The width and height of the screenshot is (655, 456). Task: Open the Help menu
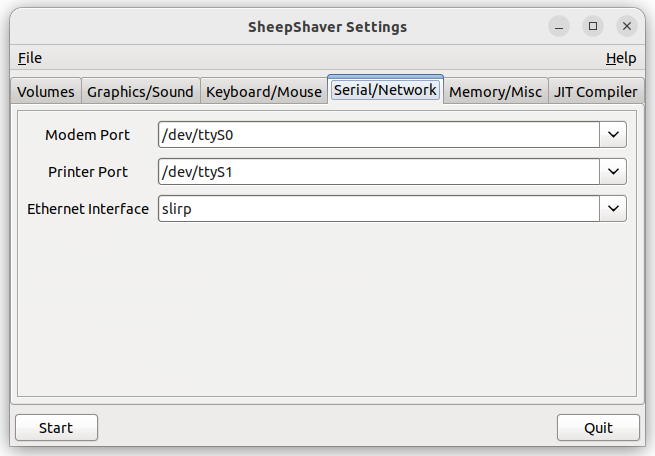(x=621, y=58)
